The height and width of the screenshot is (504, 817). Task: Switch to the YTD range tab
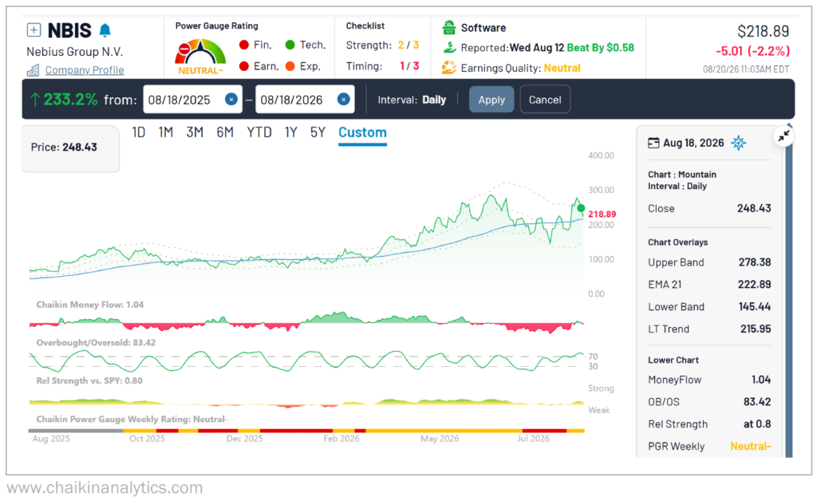point(259,132)
